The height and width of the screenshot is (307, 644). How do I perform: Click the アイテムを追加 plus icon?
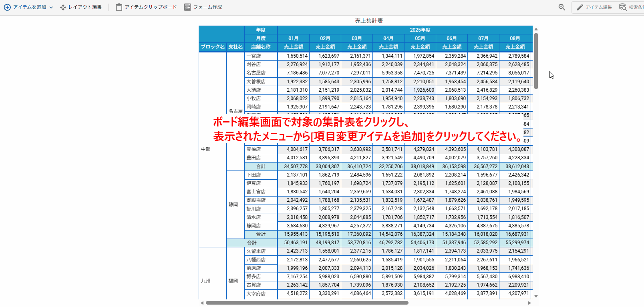(x=7, y=7)
